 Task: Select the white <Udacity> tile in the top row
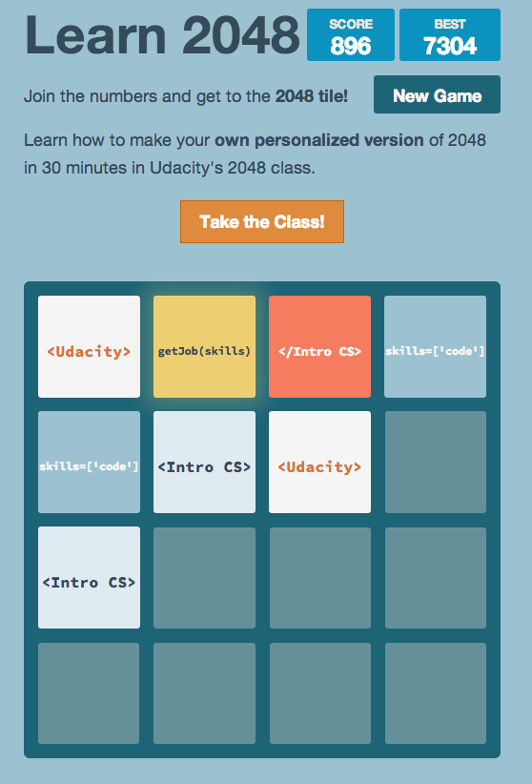[x=89, y=346]
